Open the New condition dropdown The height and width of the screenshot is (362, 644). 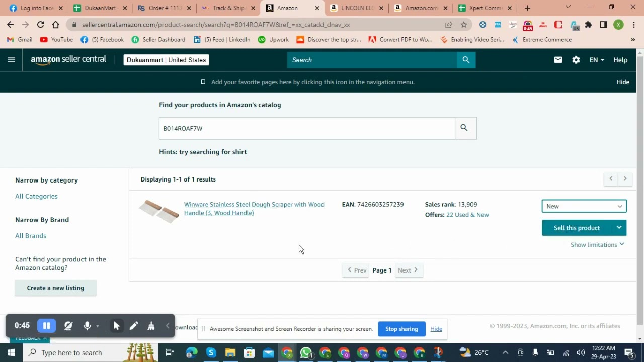[x=584, y=206]
